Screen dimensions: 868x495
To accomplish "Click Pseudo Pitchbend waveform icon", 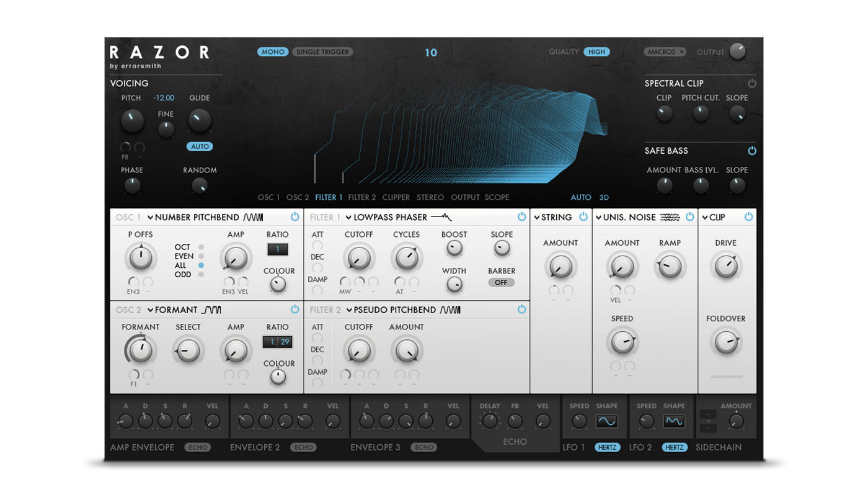I will point(450,310).
